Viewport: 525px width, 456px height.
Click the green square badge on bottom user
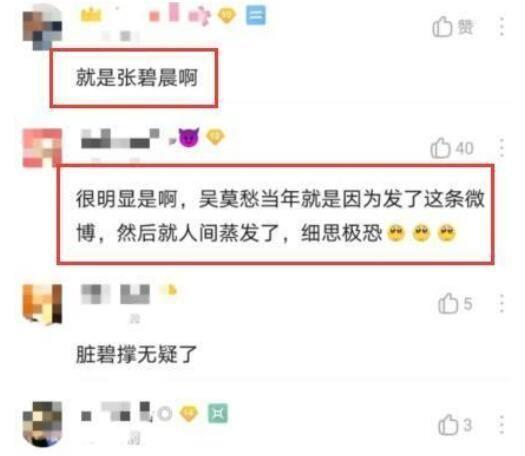[218, 414]
